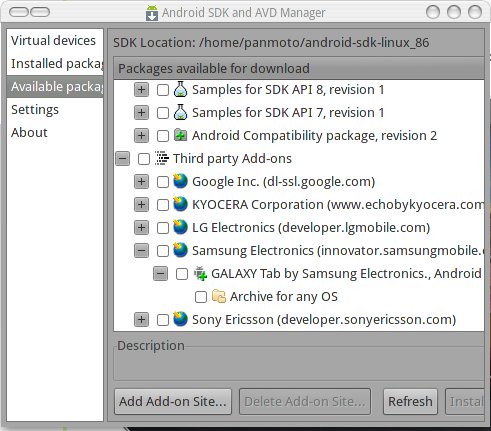Click the globe icon beside KYOCERA Corporation
Image resolution: width=491 pixels, height=431 pixels.
pyautogui.click(x=180, y=204)
